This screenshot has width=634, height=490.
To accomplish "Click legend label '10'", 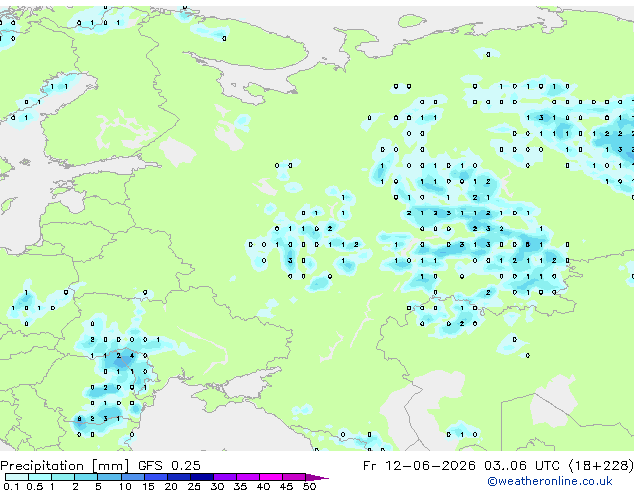I will pos(125,486).
